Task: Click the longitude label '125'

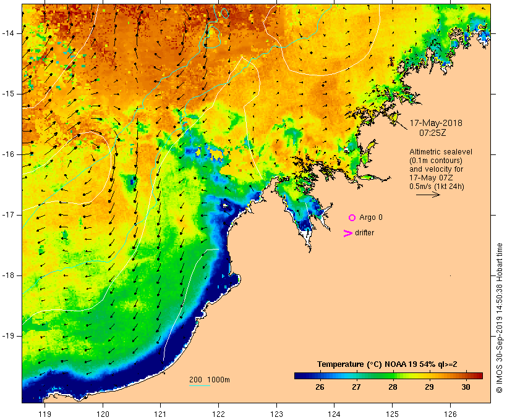Action: click(x=392, y=414)
